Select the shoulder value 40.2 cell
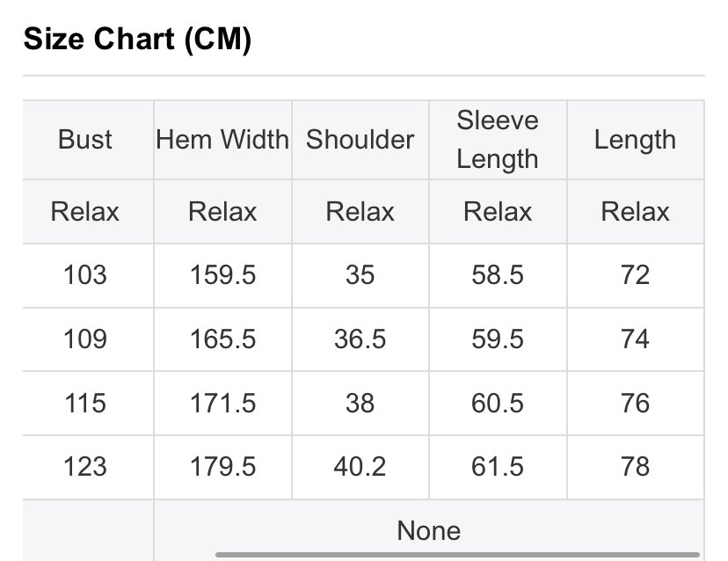 (360, 467)
